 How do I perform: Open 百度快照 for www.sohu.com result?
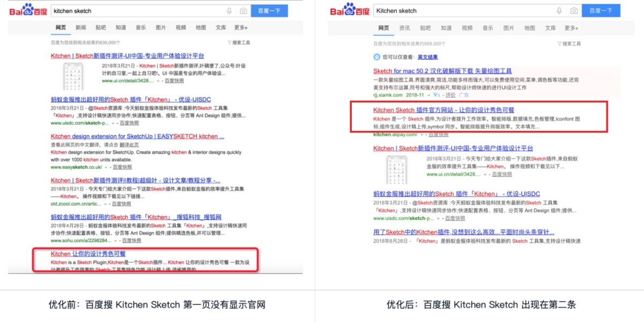[131, 240]
